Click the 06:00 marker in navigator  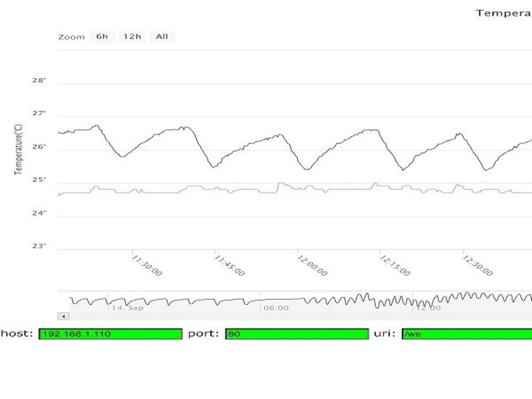[x=276, y=308]
